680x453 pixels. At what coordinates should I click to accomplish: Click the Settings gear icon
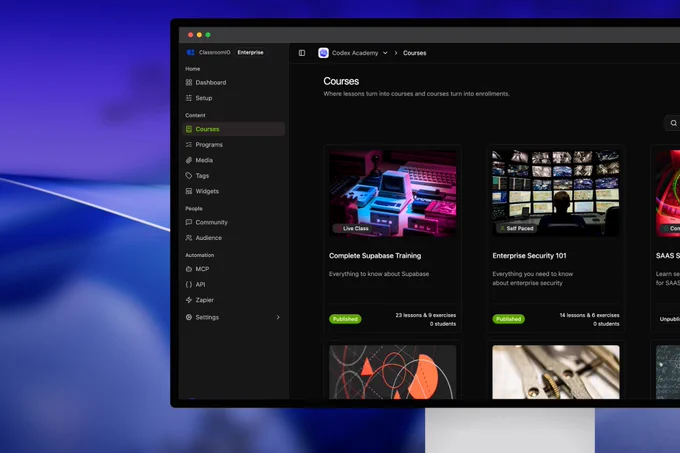pos(189,317)
